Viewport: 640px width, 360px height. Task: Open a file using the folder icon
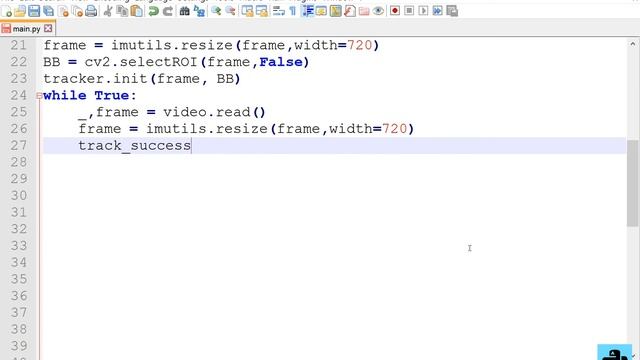pos(20,11)
